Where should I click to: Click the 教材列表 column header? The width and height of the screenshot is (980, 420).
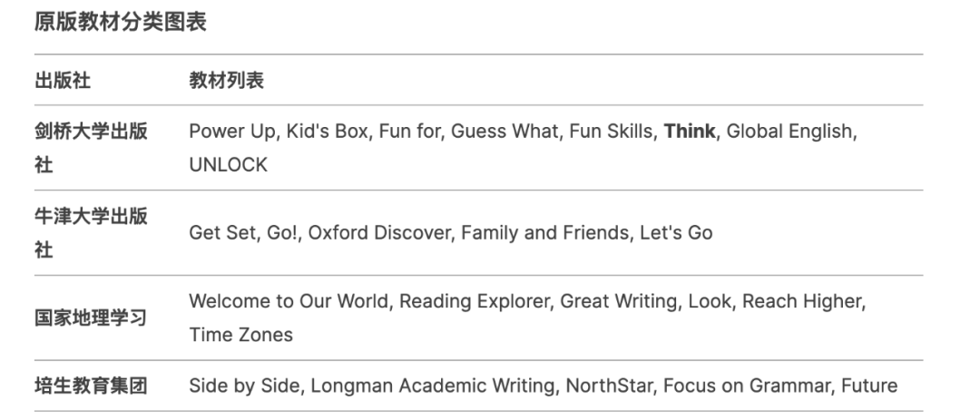tap(226, 80)
